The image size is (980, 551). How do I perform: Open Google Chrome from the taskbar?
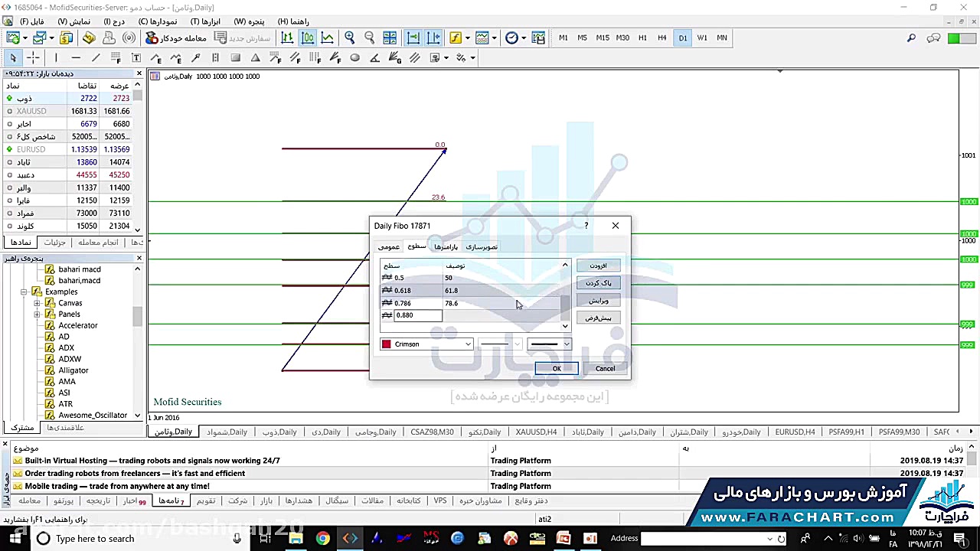pyautogui.click(x=322, y=539)
